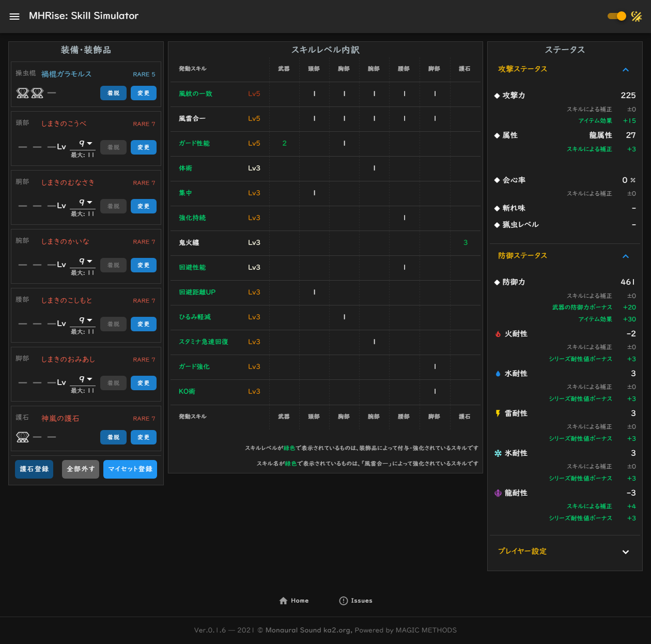Toggle the dark mode switch in the header

(x=616, y=16)
